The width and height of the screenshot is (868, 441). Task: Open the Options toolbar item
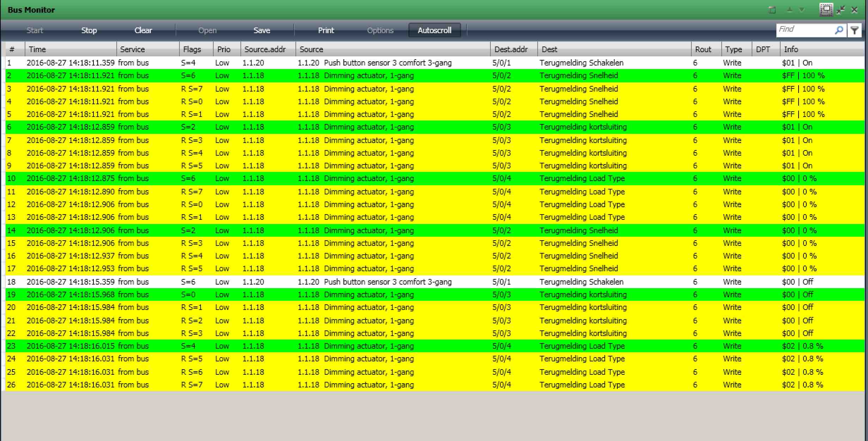point(380,30)
